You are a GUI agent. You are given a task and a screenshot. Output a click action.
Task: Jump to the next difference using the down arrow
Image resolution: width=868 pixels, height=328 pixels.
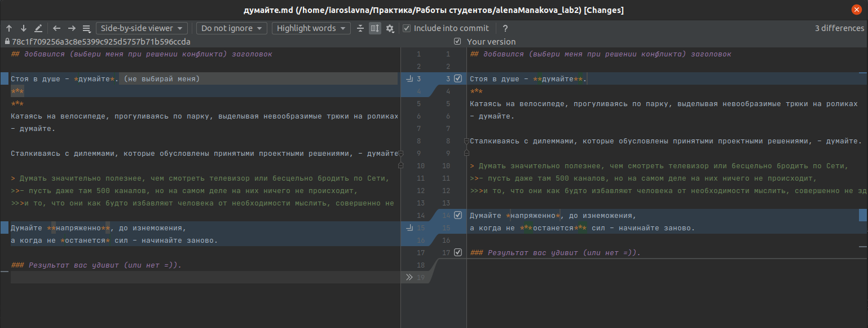click(x=23, y=28)
